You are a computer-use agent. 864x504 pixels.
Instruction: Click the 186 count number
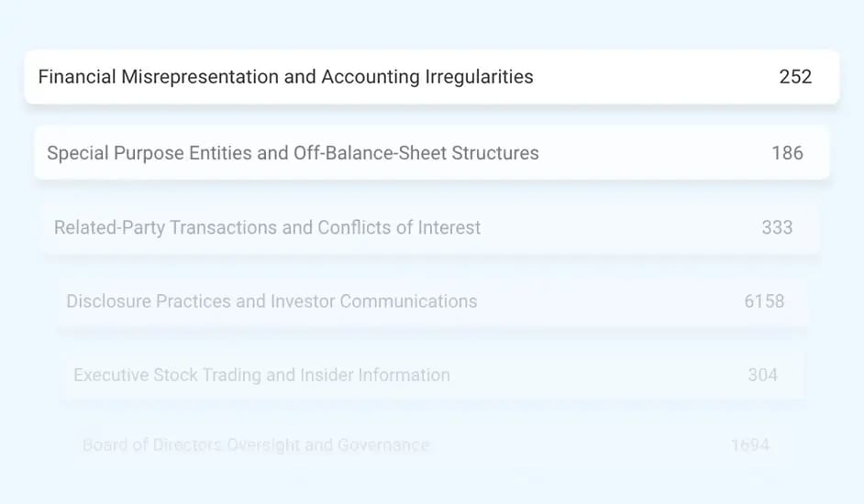[787, 153]
